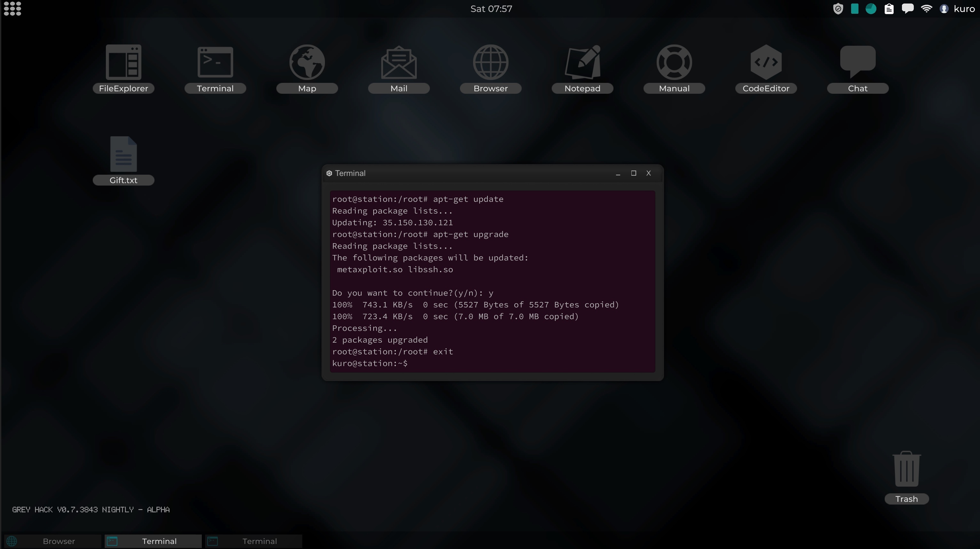The width and height of the screenshot is (980, 549).
Task: Switch to the active Terminal tab
Action: [x=160, y=541]
